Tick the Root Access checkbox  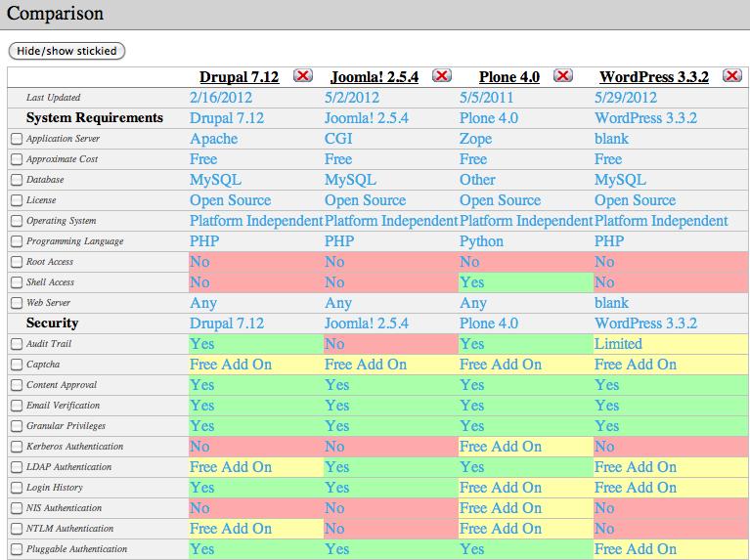tap(17, 262)
